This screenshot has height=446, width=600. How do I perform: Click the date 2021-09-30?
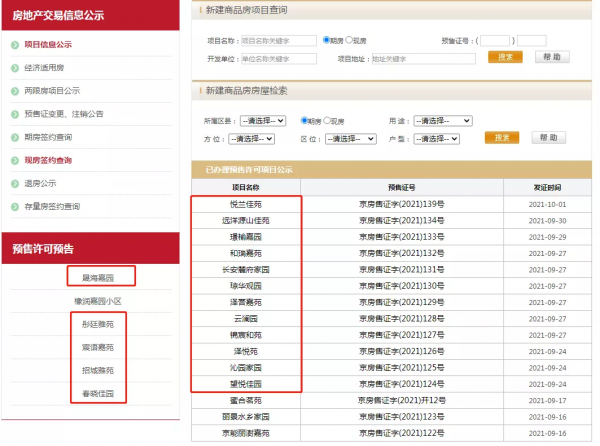click(547, 221)
